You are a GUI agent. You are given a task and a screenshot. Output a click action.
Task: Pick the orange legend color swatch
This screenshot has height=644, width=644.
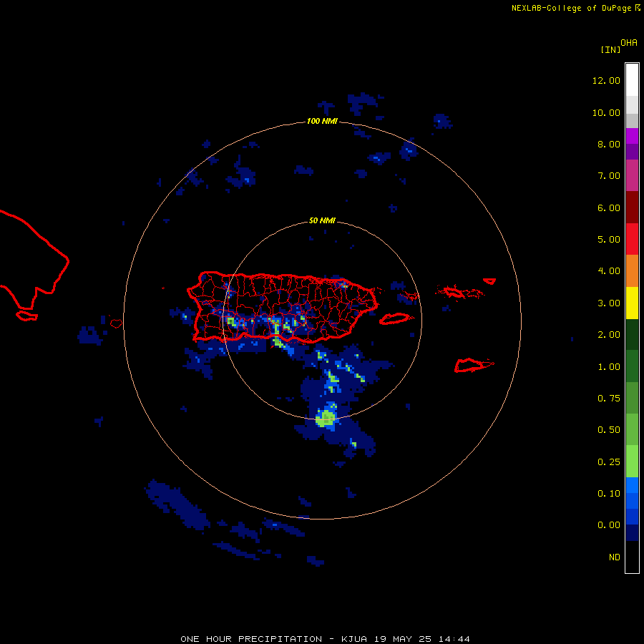coord(632,271)
